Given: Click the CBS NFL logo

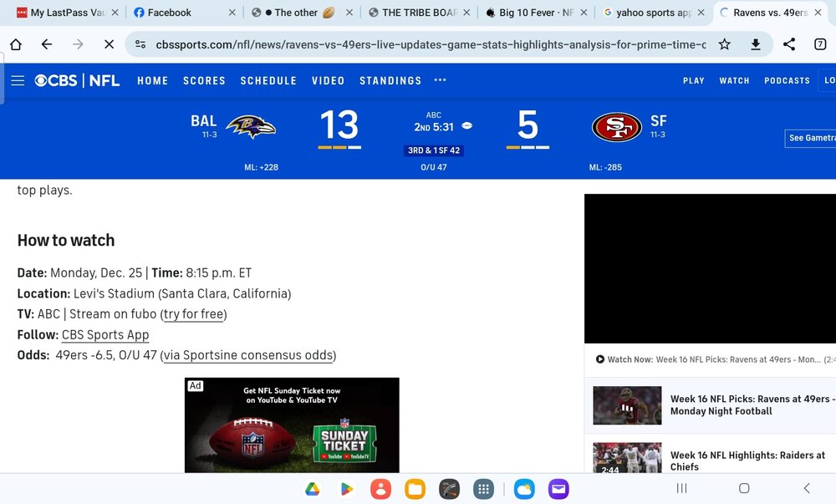Looking at the screenshot, I should pyautogui.click(x=77, y=80).
